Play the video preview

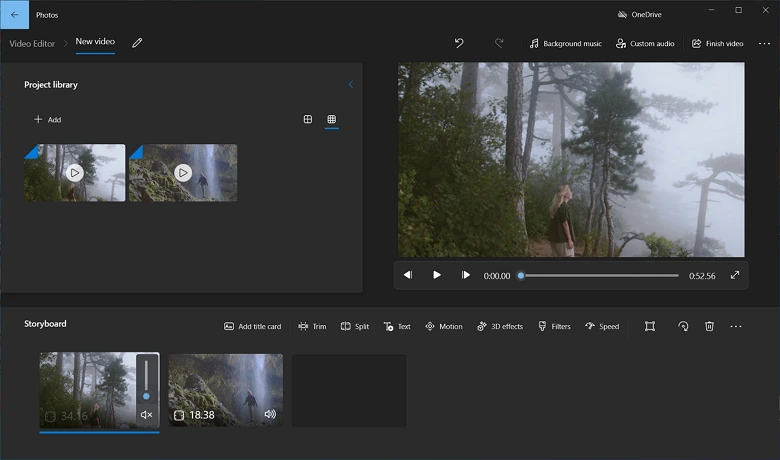[x=437, y=275]
